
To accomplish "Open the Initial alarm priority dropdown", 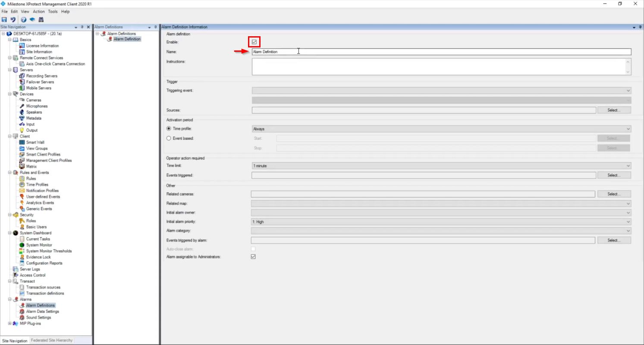I will coord(441,222).
